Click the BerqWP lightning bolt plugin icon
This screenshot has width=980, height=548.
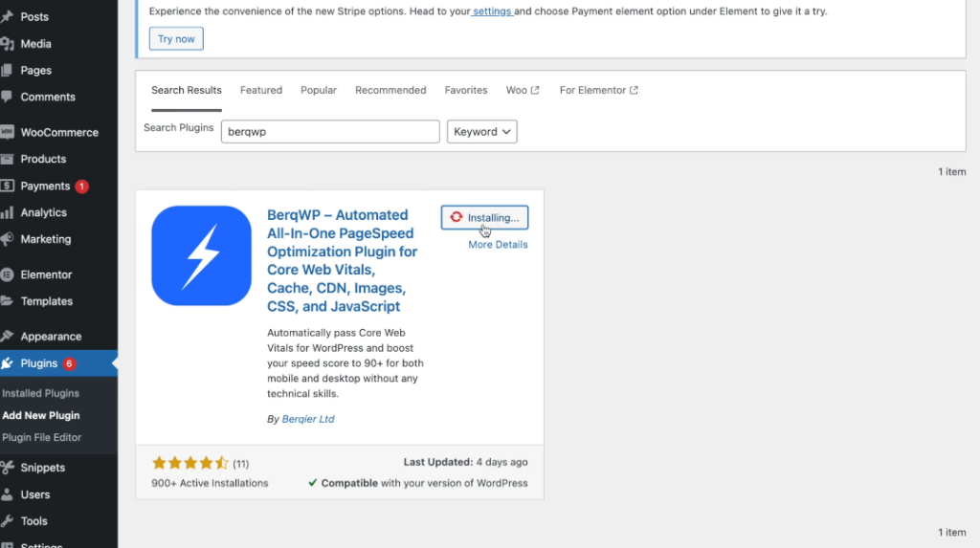201,255
